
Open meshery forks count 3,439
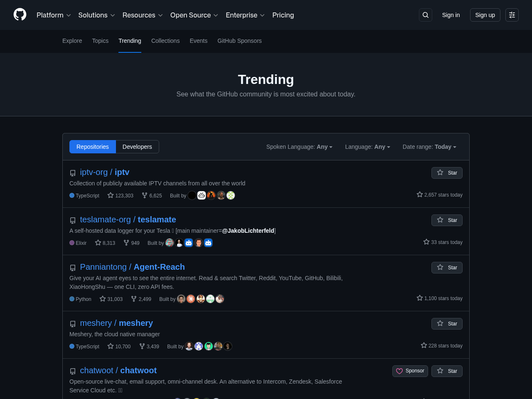pyautogui.click(x=149, y=346)
